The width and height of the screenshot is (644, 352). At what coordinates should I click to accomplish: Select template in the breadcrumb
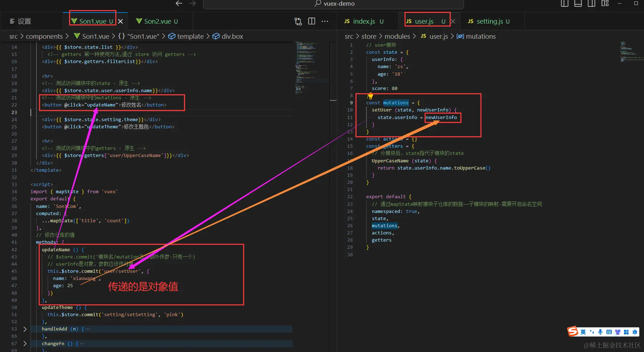pos(186,36)
